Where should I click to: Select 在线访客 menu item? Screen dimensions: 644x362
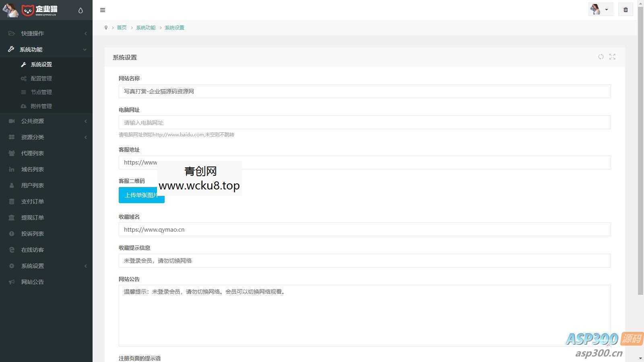point(33,250)
